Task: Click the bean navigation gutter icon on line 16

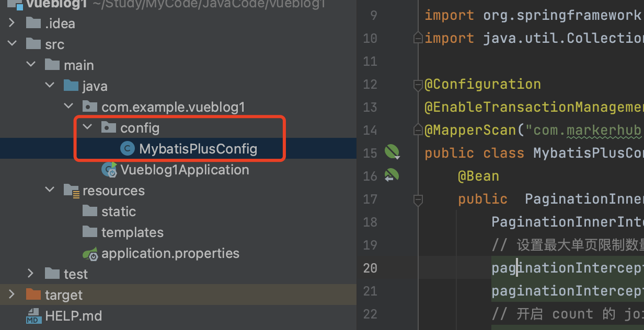Action: [x=392, y=175]
